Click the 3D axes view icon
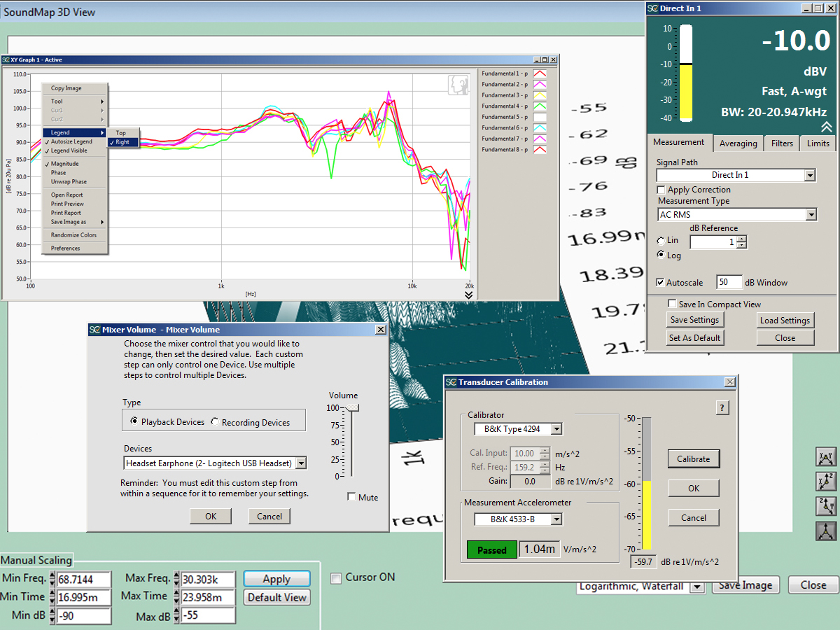The height and width of the screenshot is (630, 840). coord(826,531)
